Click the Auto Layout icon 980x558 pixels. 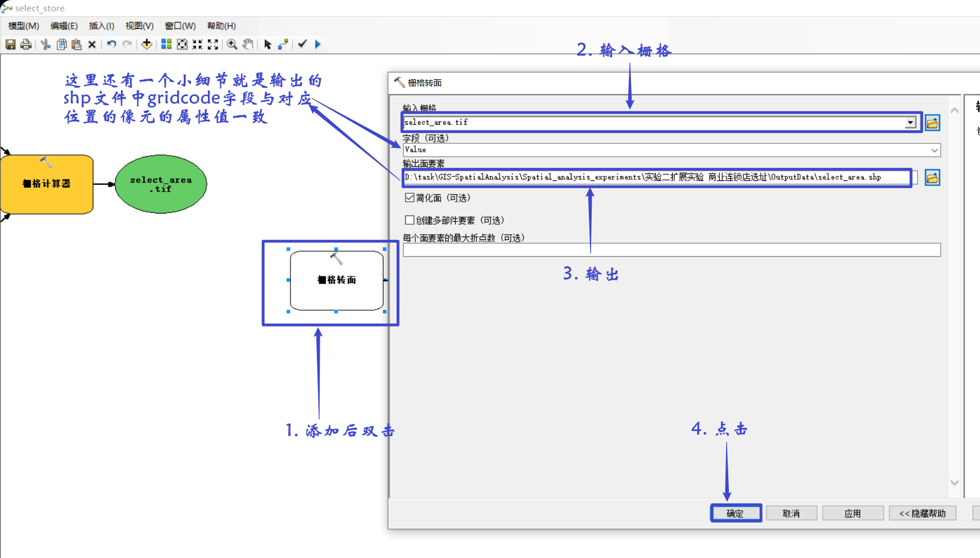[x=166, y=44]
